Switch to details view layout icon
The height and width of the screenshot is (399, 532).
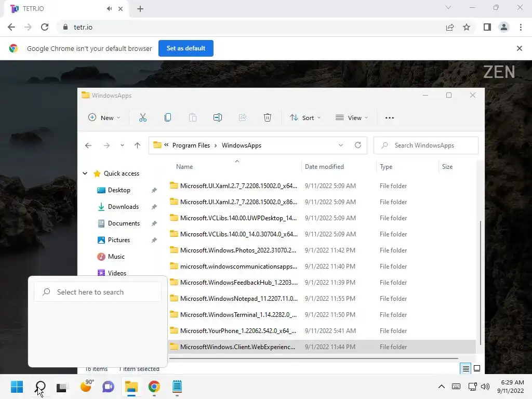pyautogui.click(x=466, y=368)
